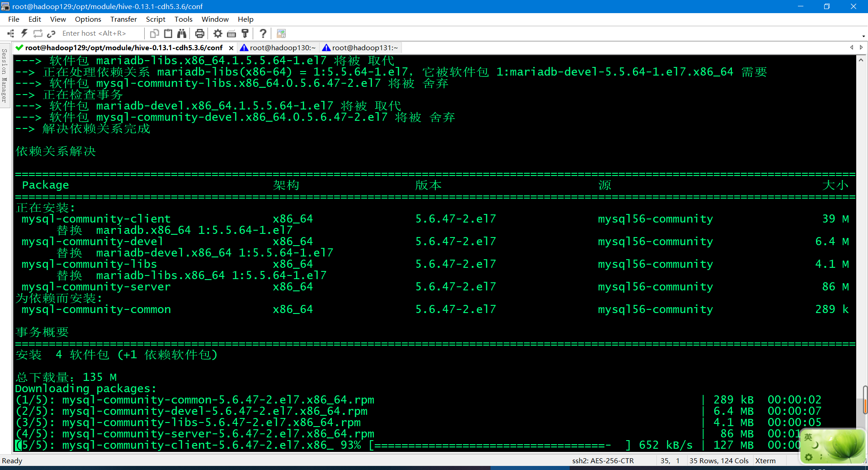Minimize the SecureCRT window
868x470 pixels.
801,6
